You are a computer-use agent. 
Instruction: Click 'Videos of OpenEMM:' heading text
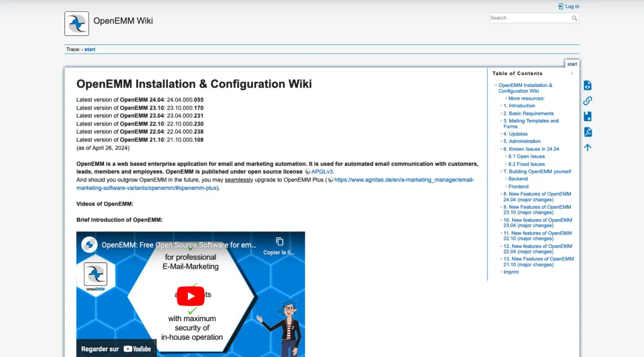point(105,204)
